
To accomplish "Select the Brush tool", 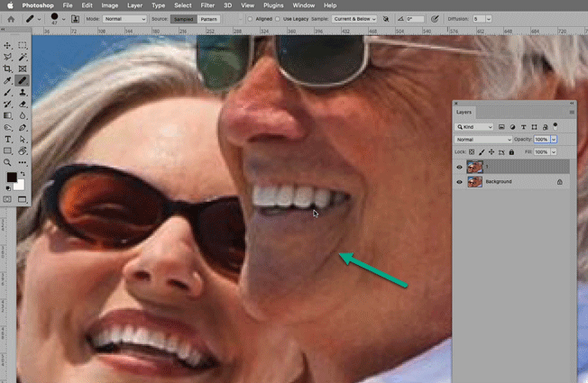I will point(7,92).
